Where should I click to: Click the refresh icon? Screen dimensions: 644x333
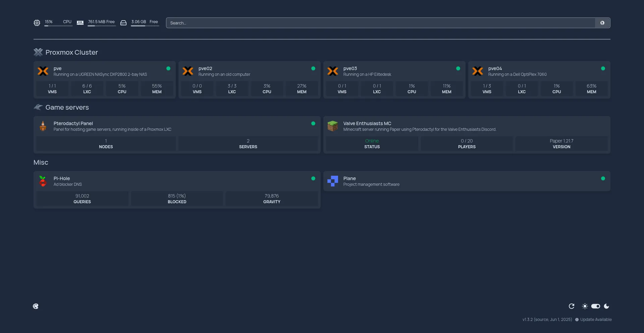(572, 306)
